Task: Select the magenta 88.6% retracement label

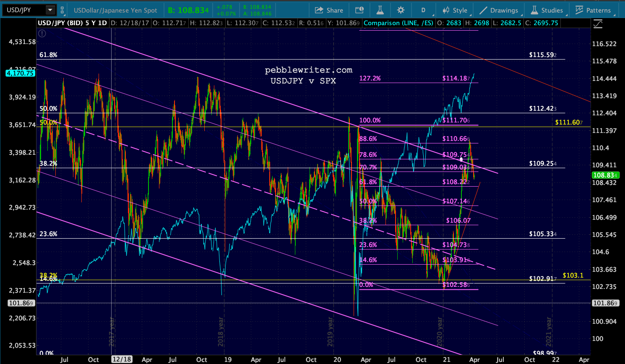Action: (x=368, y=139)
